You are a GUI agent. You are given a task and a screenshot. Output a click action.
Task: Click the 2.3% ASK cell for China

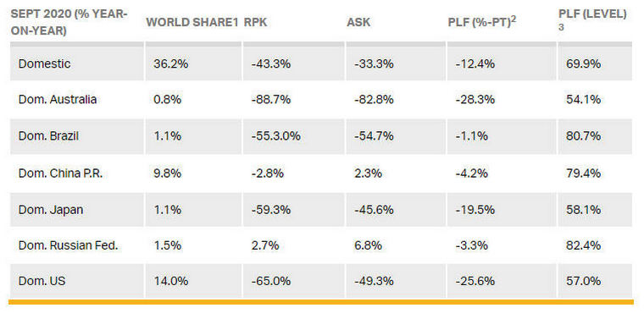click(x=368, y=173)
